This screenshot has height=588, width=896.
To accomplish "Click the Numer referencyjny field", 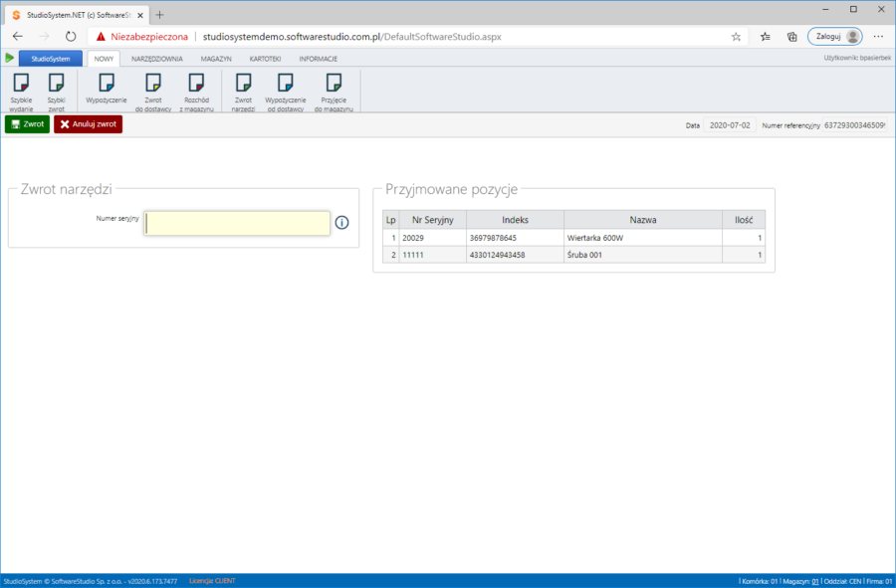I will coord(854,125).
